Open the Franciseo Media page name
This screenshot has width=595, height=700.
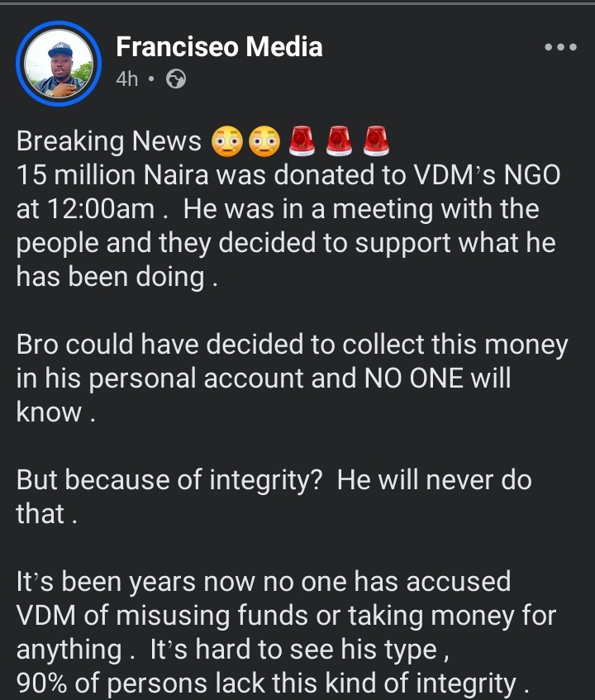(219, 46)
